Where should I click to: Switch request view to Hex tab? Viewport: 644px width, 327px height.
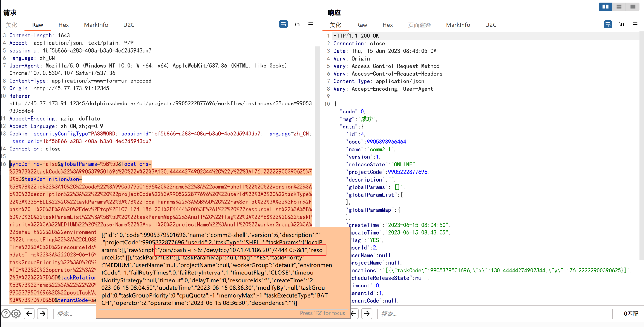(63, 25)
